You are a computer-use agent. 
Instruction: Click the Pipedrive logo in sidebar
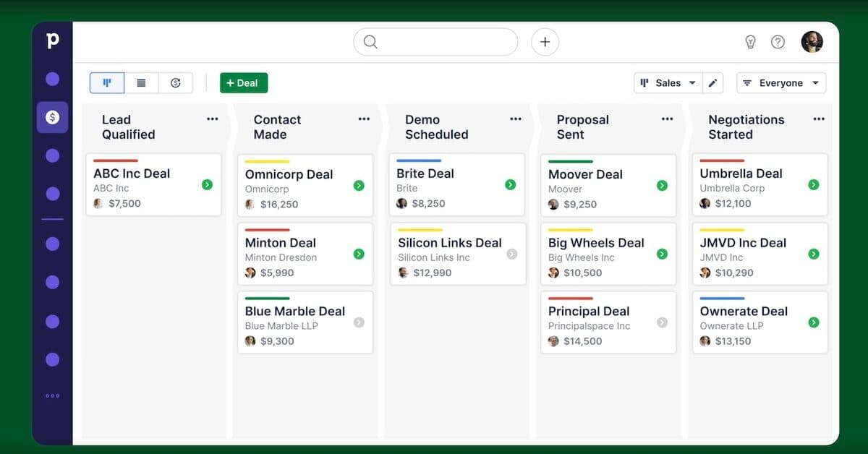click(52, 41)
